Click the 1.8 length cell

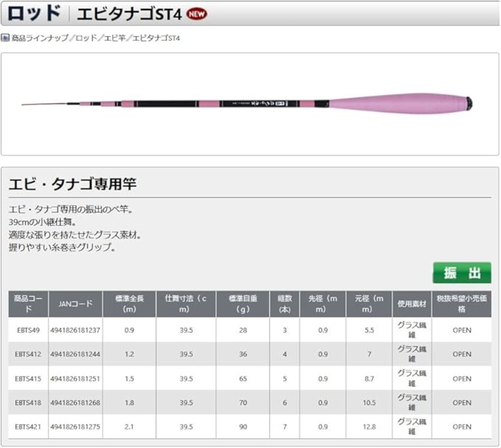click(129, 403)
